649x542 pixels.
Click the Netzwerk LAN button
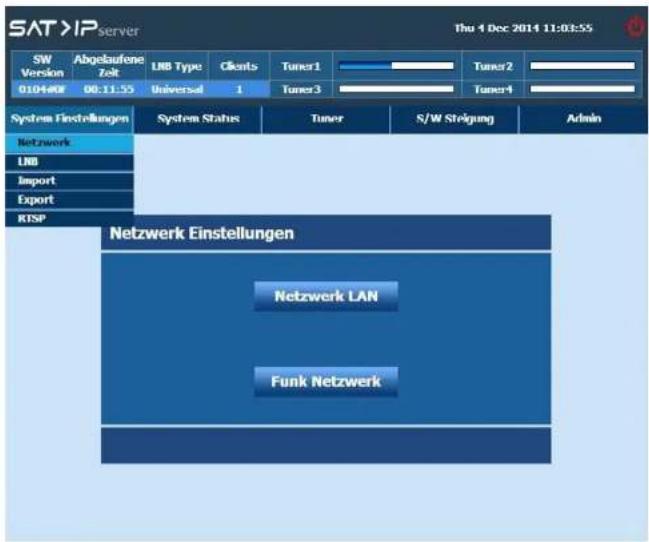click(326, 296)
